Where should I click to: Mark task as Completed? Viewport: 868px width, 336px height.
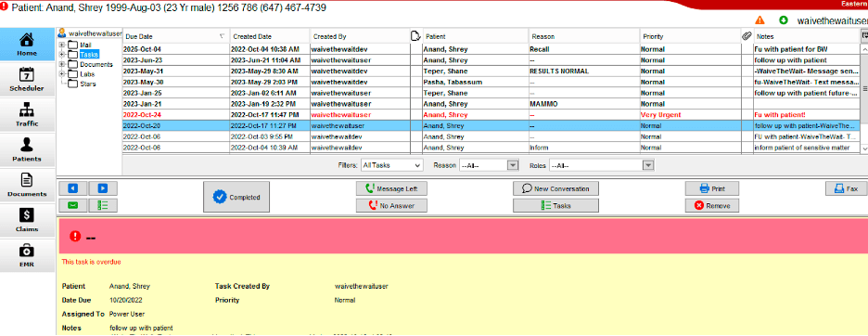(x=236, y=197)
